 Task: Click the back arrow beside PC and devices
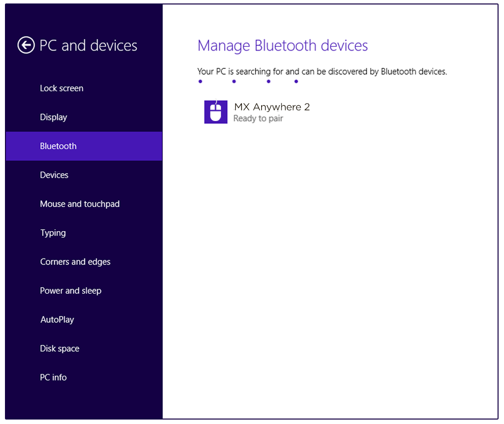click(26, 45)
